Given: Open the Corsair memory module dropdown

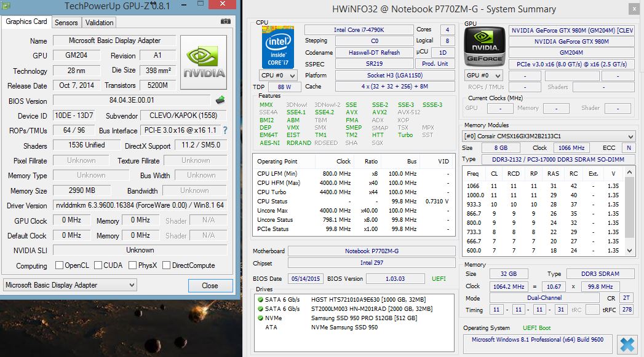Looking at the screenshot, I should 549,136.
